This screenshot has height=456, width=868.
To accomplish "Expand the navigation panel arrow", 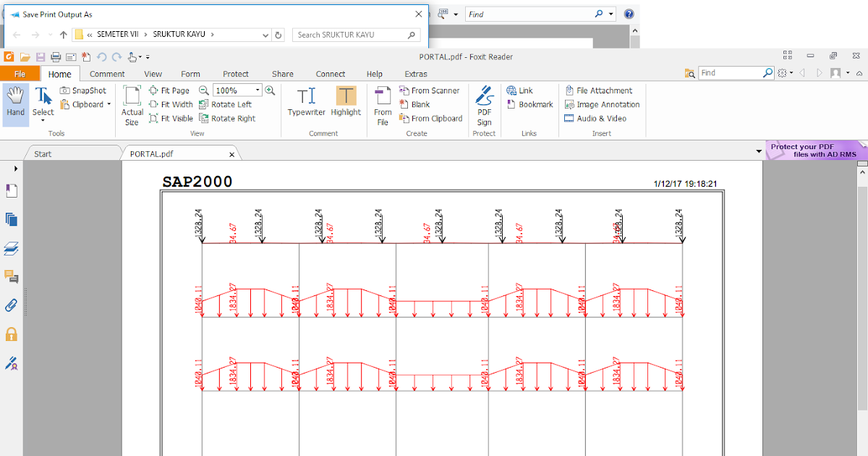I will (16, 168).
